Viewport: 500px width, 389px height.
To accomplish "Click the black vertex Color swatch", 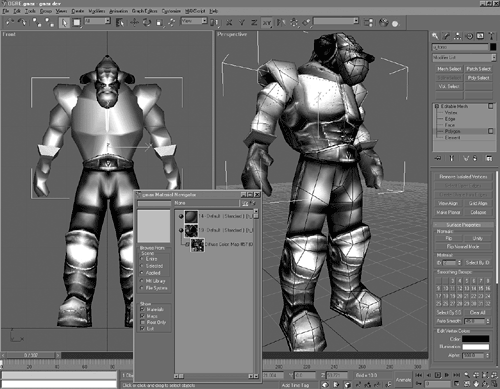I will click(x=476, y=339).
